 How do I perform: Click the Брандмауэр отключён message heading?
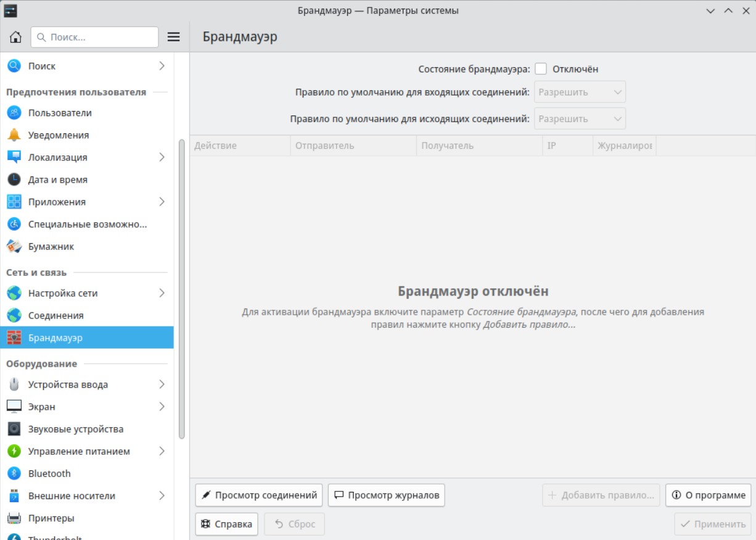473,291
